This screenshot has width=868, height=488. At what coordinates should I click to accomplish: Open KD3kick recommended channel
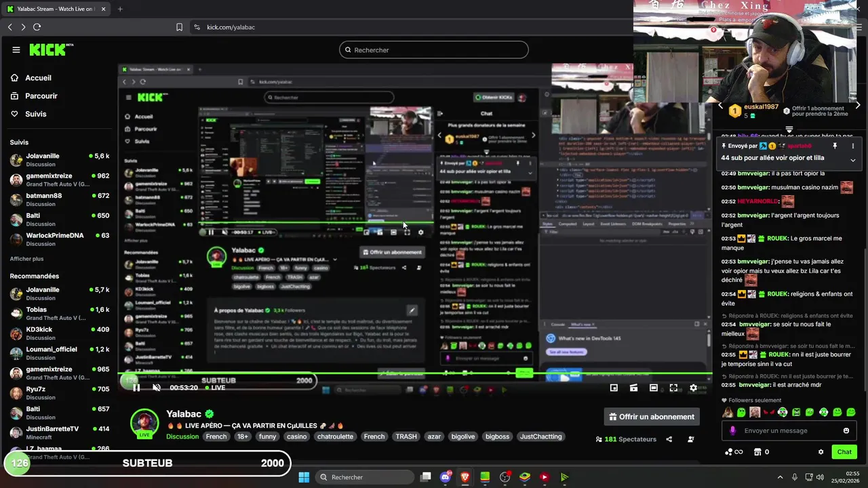(x=60, y=333)
